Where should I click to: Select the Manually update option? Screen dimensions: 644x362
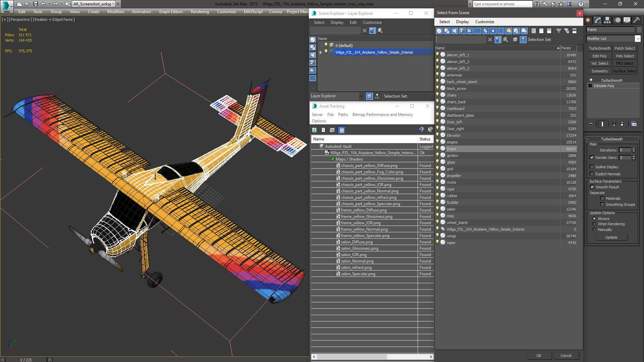(594, 230)
